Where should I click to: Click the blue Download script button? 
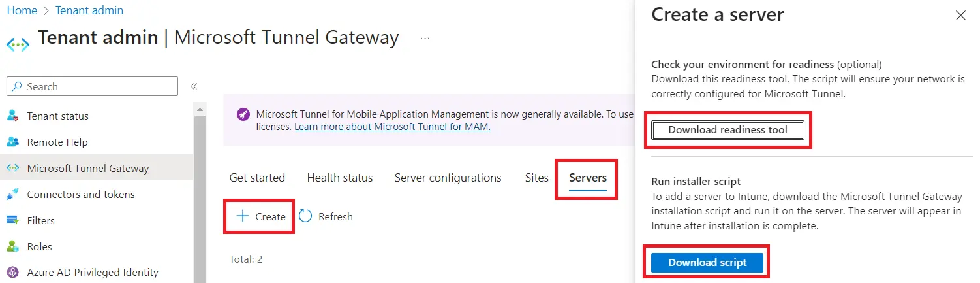pyautogui.click(x=707, y=263)
